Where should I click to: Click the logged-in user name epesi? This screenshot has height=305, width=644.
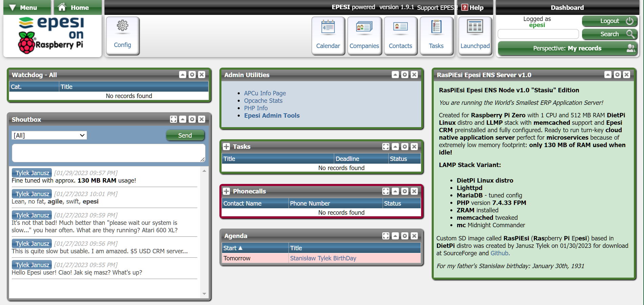pyautogui.click(x=537, y=25)
